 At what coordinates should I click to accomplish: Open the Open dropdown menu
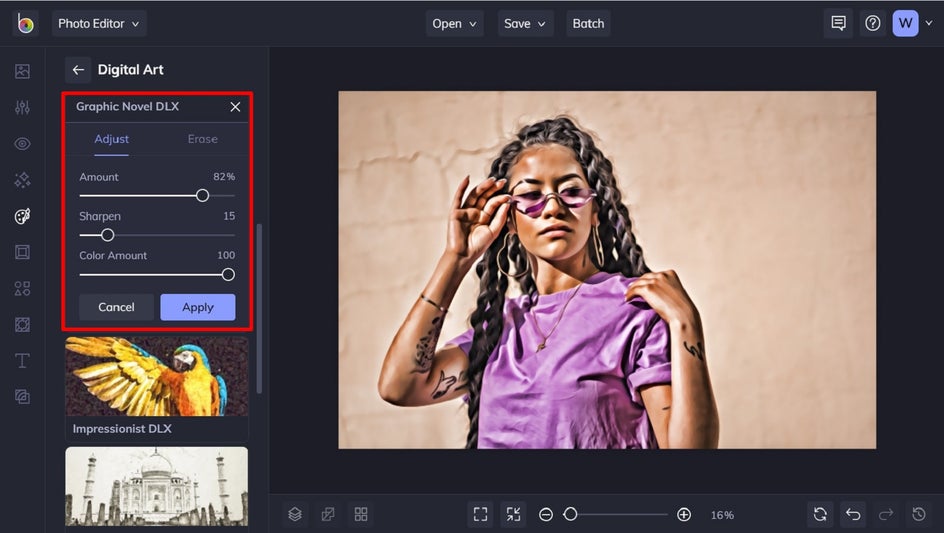click(455, 23)
